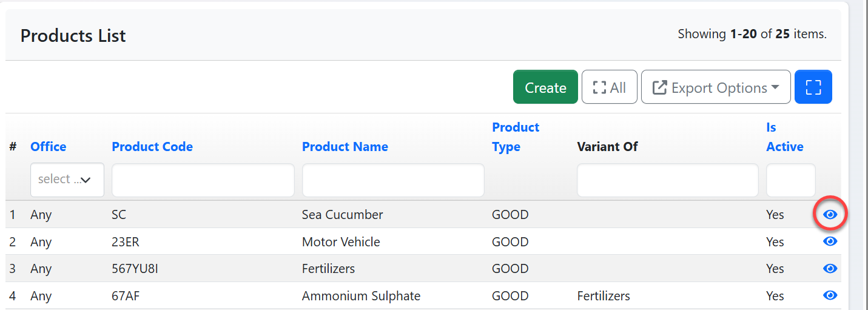Open view icon for Motor Vehicle row
The width and height of the screenshot is (868, 310).
[x=830, y=241]
